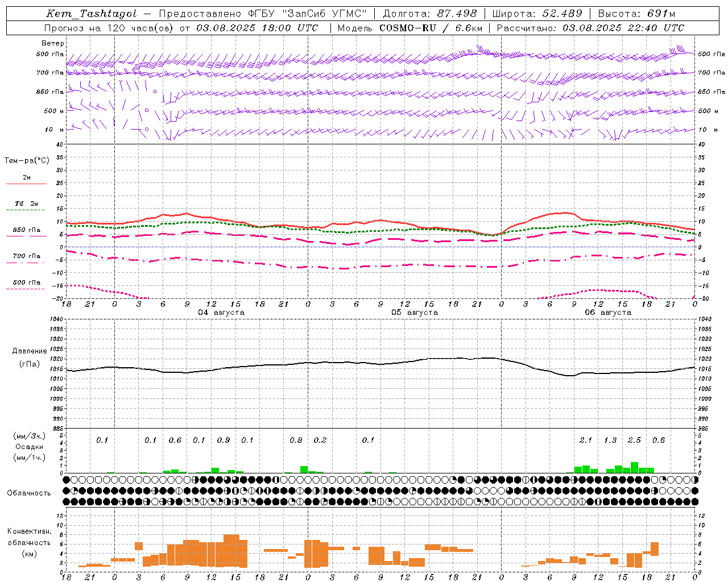Screen dimensions: 728x582
Task: Click the 0.8 precipitation value
Action: coord(296,440)
